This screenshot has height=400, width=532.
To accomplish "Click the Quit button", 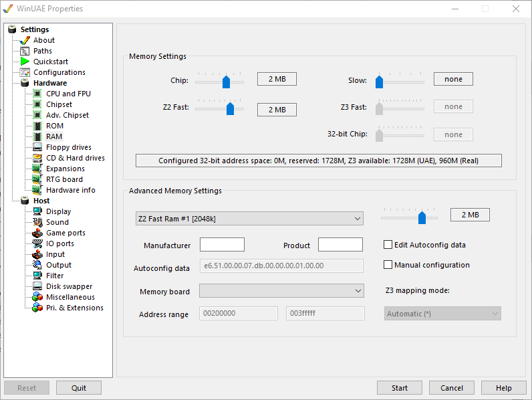I will click(79, 388).
